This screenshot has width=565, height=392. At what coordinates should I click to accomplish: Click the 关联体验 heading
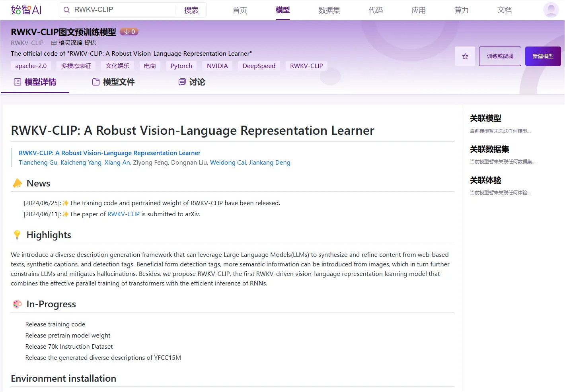point(485,180)
